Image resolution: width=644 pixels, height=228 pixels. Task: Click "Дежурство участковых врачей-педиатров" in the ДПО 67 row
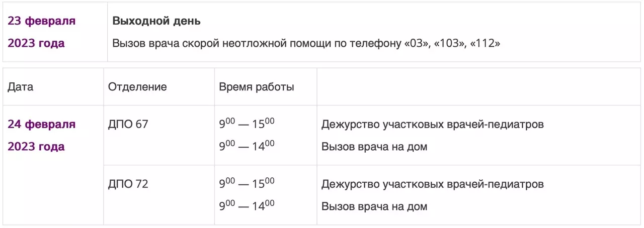coord(433,125)
